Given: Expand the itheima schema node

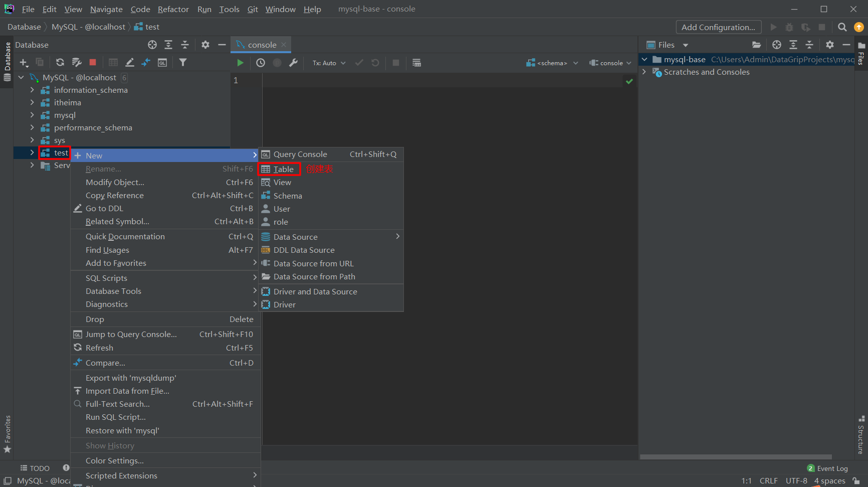Looking at the screenshot, I should (x=32, y=102).
